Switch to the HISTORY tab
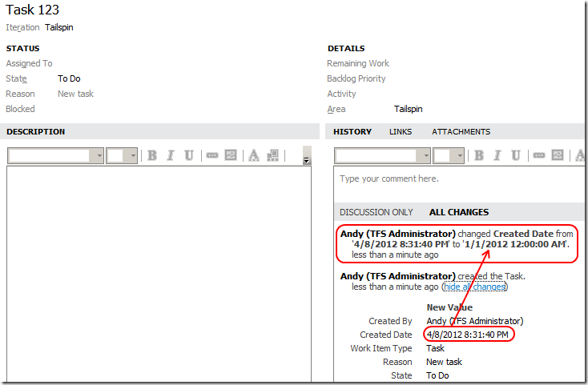 (352, 132)
